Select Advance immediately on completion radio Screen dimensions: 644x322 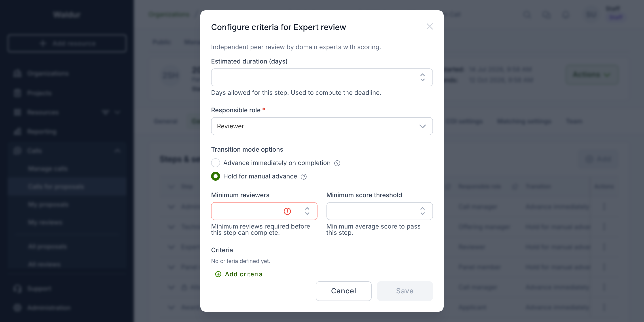(x=216, y=163)
